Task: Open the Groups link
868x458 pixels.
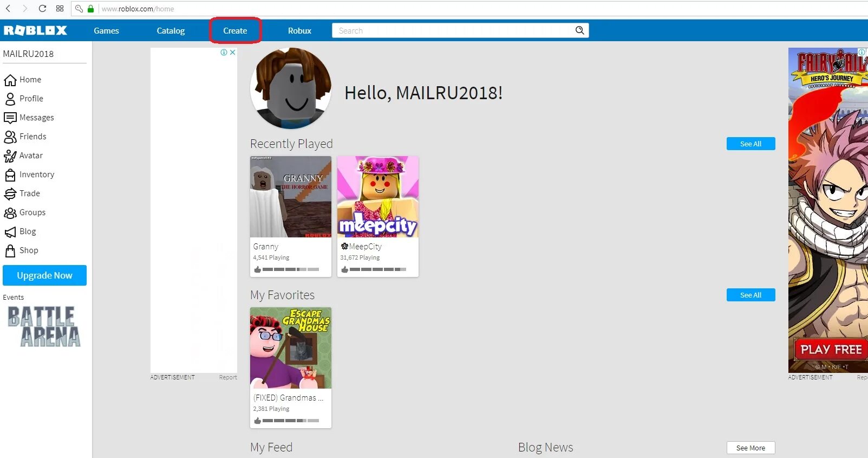Action: tap(32, 212)
